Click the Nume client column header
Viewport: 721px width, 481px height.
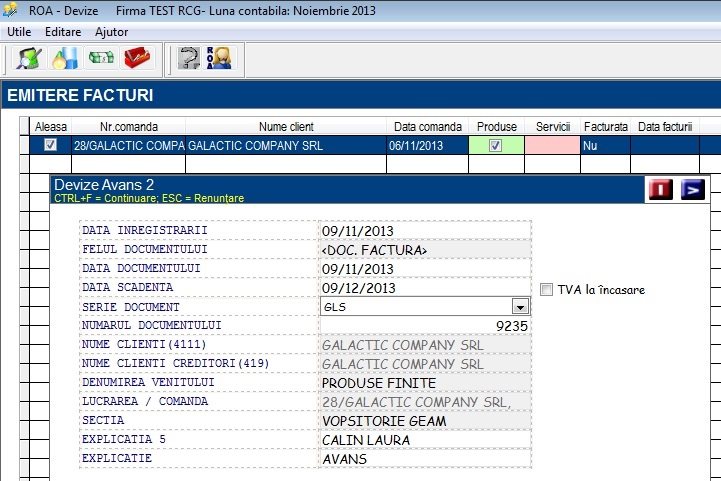tap(286, 126)
